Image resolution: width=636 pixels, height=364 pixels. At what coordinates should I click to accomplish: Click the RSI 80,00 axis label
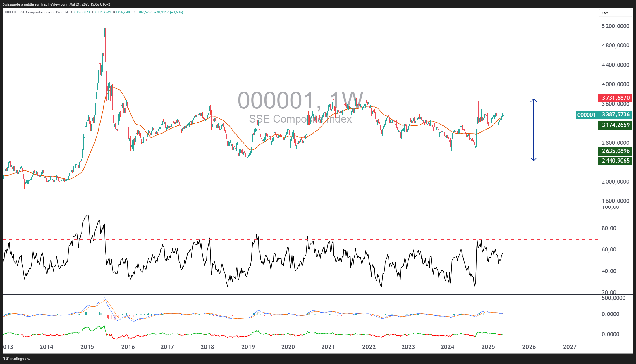(609, 228)
